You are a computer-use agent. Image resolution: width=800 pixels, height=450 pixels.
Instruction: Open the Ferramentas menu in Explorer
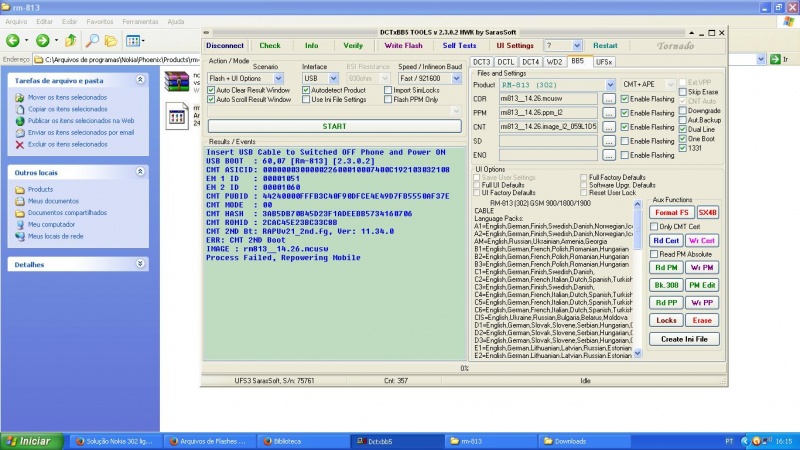[140, 22]
